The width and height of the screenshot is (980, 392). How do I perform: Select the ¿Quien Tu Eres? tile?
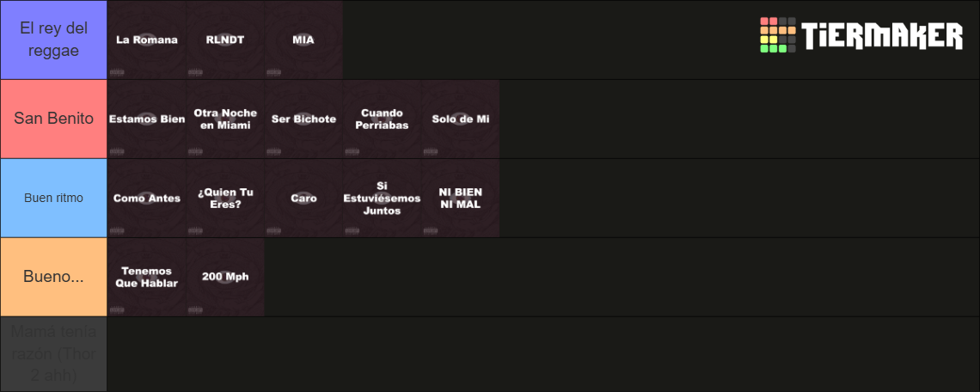coord(225,199)
